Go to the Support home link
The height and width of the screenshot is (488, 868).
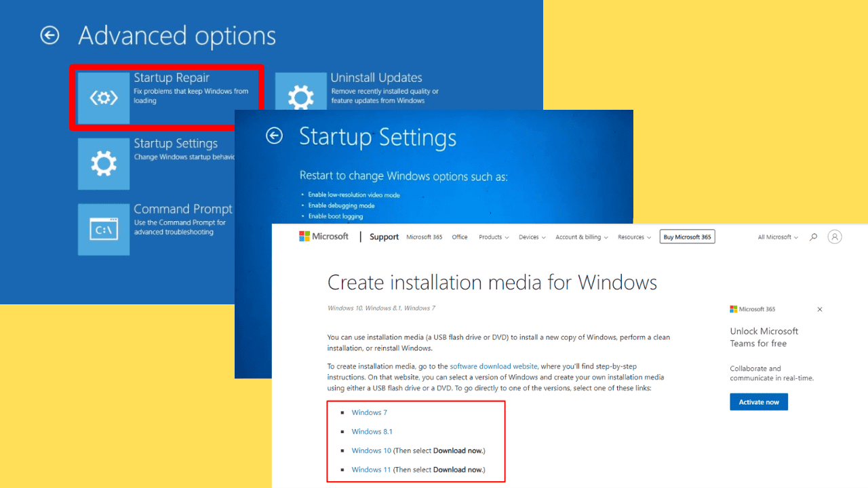pyautogui.click(x=384, y=237)
